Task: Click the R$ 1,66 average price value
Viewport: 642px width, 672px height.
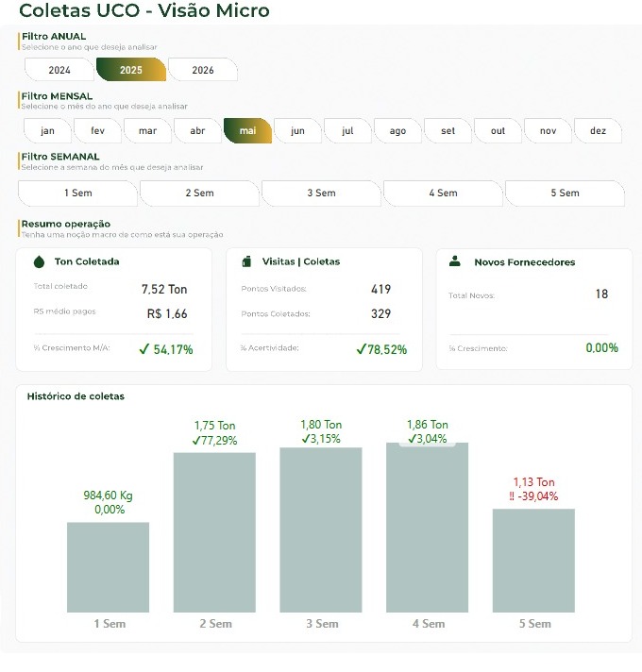Action: (x=167, y=313)
